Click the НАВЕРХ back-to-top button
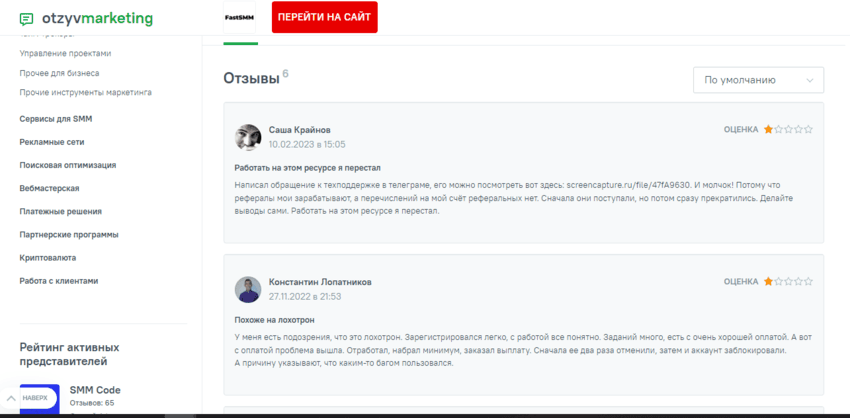This screenshot has width=850, height=418. tap(28, 398)
